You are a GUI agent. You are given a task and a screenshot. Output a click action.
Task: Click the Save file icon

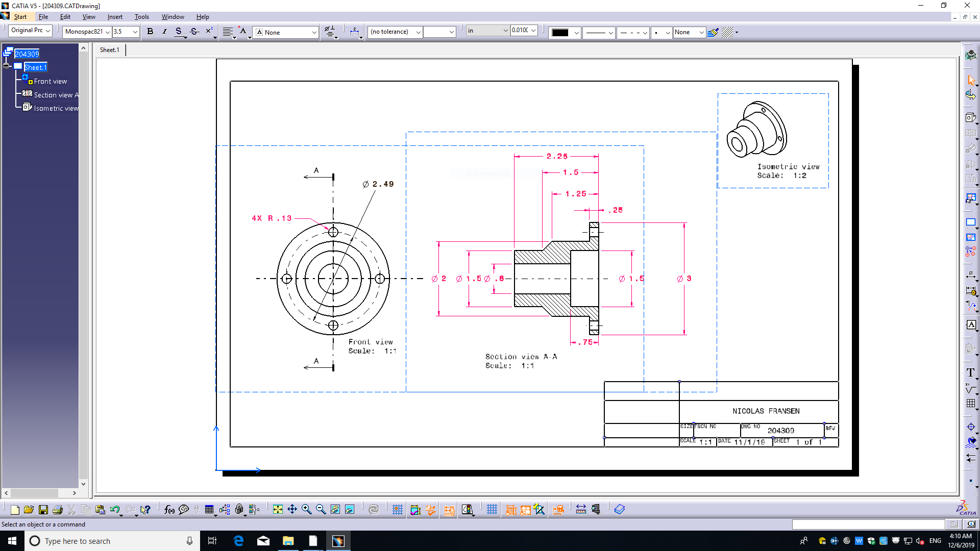(x=43, y=510)
